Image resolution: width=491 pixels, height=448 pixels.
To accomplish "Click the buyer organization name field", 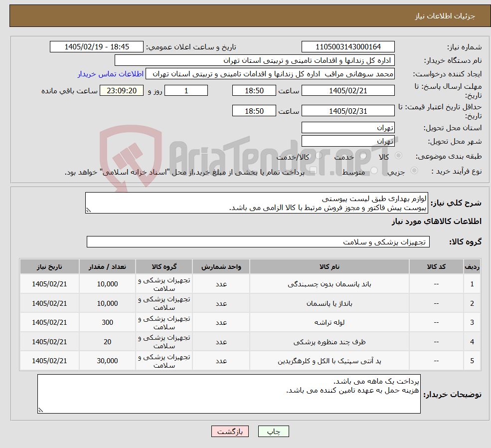I will pos(255,60).
